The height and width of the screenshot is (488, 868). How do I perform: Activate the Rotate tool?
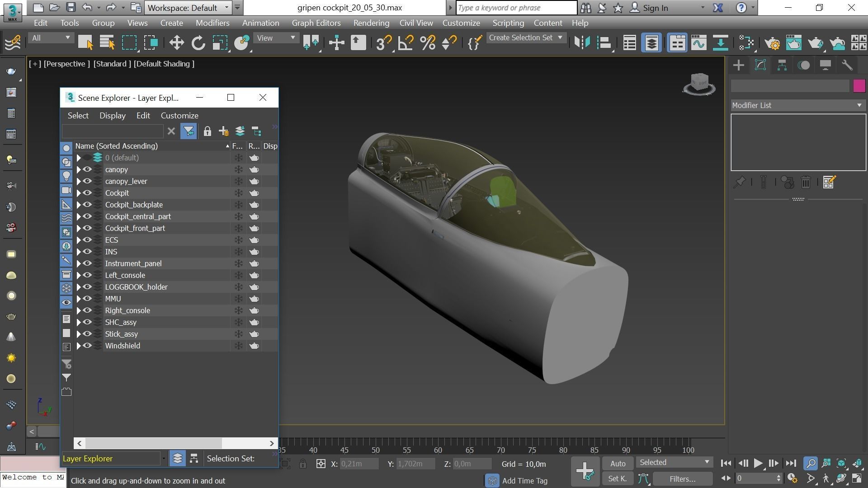click(x=198, y=43)
